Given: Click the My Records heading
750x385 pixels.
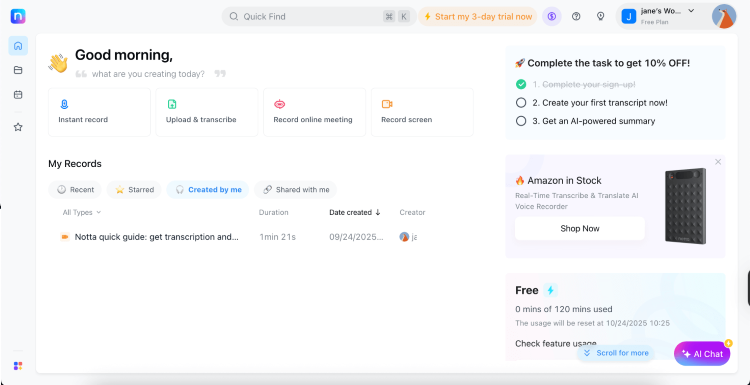Looking at the screenshot, I should click(75, 164).
